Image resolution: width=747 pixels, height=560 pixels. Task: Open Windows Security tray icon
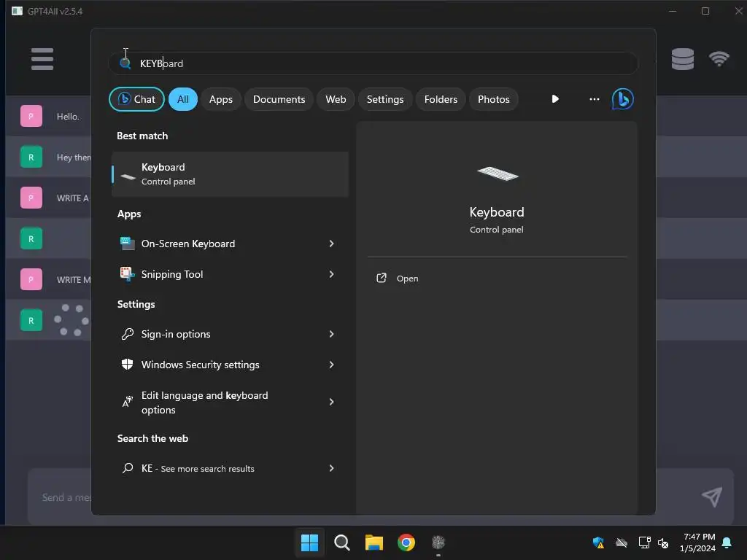click(598, 542)
